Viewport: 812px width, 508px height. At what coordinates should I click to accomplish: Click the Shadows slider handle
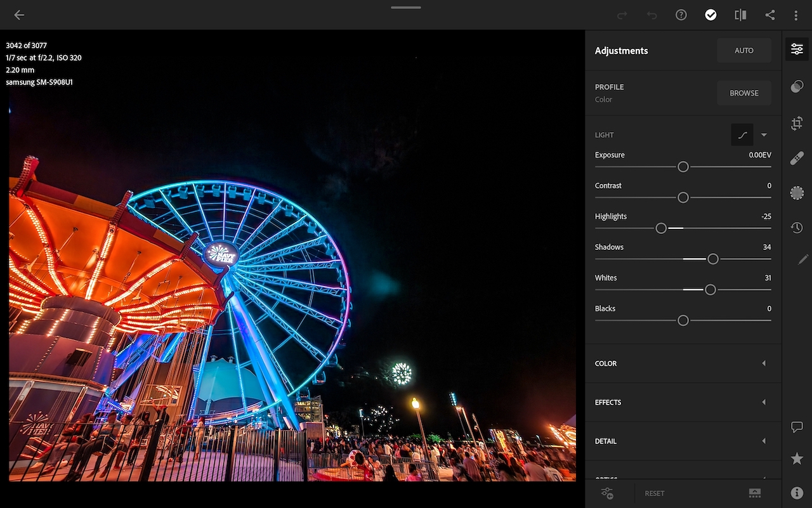coord(712,259)
